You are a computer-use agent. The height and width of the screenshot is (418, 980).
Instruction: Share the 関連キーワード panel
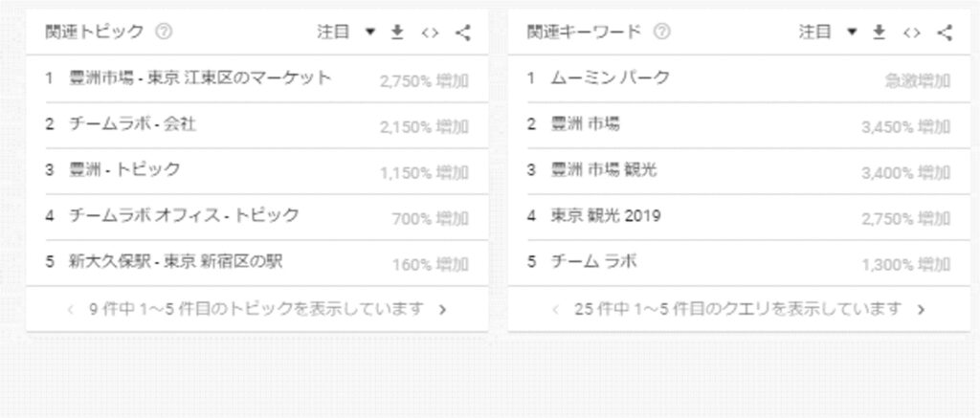(x=945, y=33)
